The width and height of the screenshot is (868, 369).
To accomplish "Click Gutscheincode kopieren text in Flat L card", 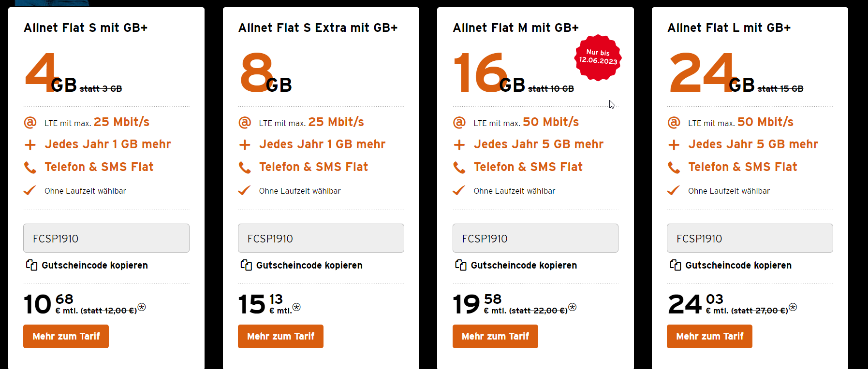I will click(x=738, y=265).
